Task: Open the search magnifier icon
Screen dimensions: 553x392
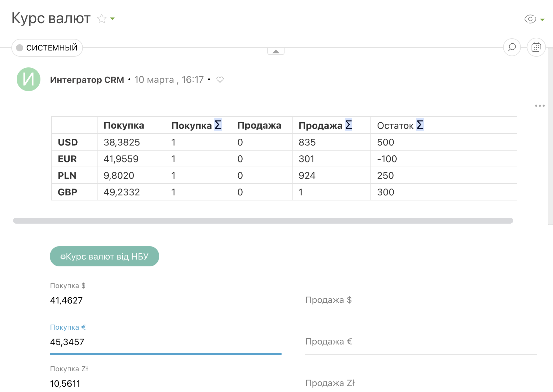Action: point(512,47)
